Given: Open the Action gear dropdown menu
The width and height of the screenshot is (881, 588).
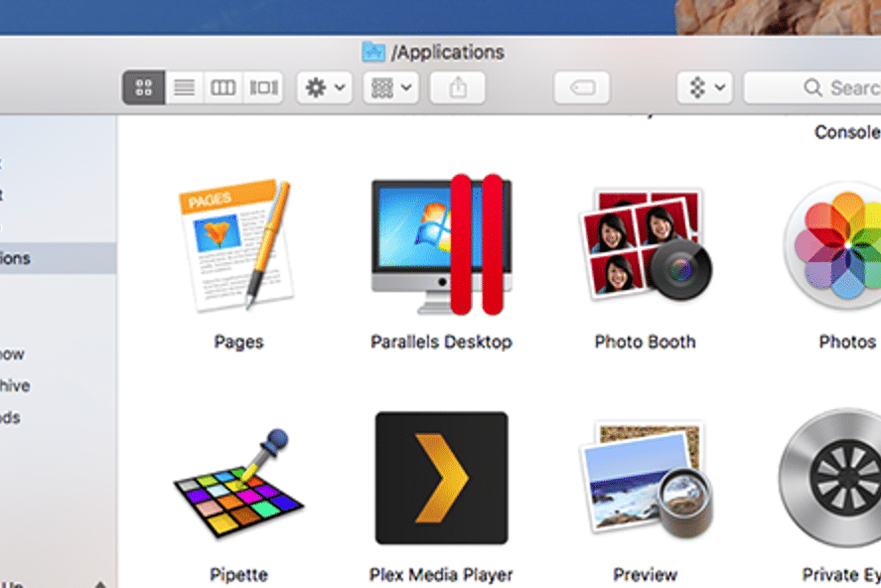Looking at the screenshot, I should [x=325, y=87].
